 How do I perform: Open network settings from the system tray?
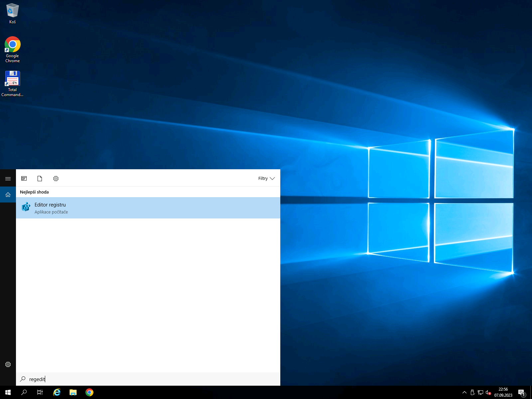click(481, 392)
